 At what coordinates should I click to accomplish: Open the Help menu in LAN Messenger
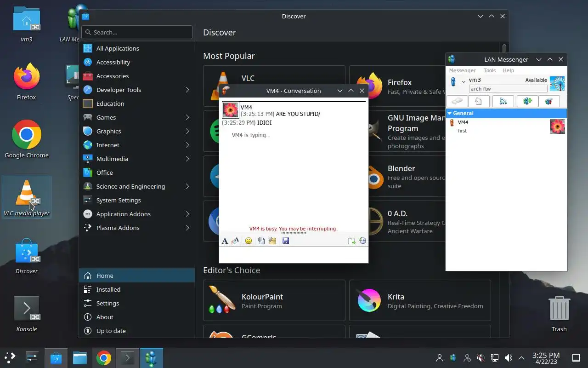pos(508,70)
